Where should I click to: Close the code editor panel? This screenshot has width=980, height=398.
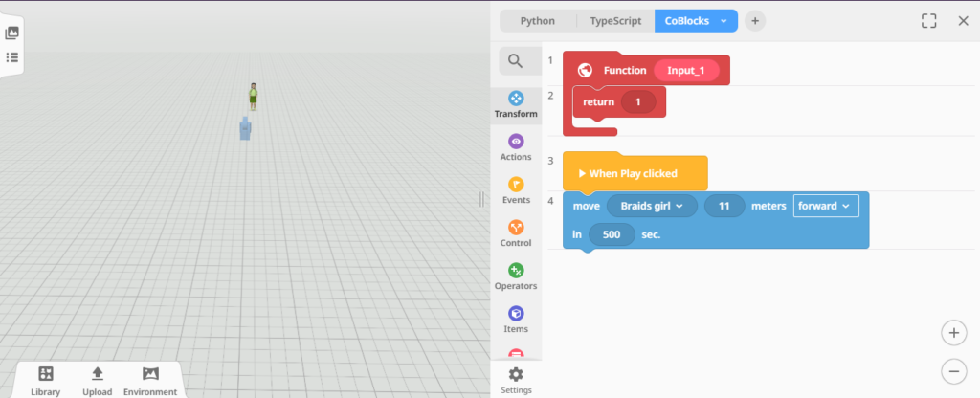[963, 21]
